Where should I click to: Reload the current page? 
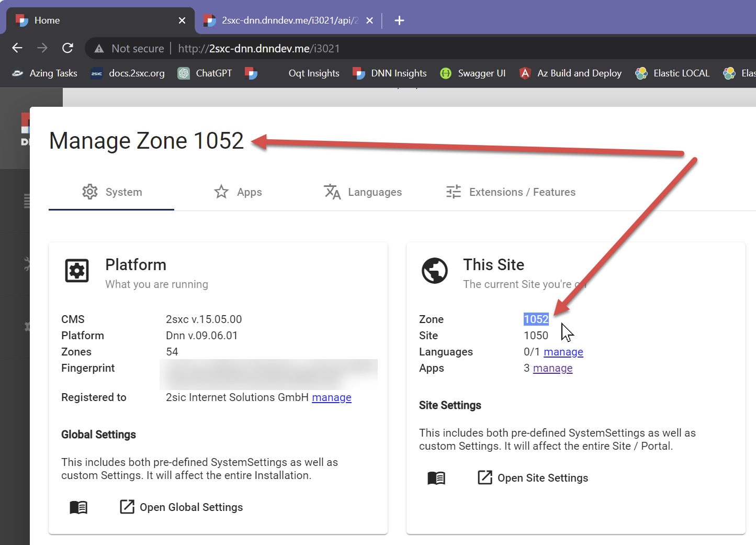point(67,48)
